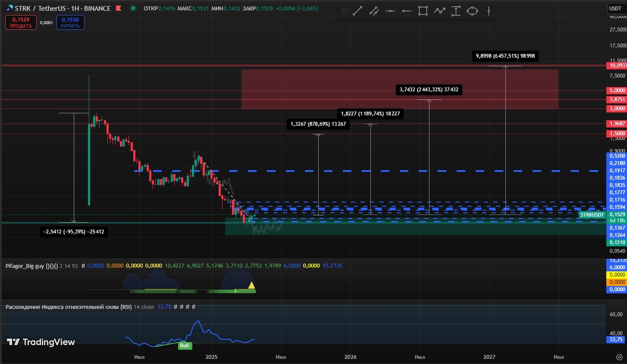
Task: Click the STRK symbol logo icon
Action: point(9,8)
